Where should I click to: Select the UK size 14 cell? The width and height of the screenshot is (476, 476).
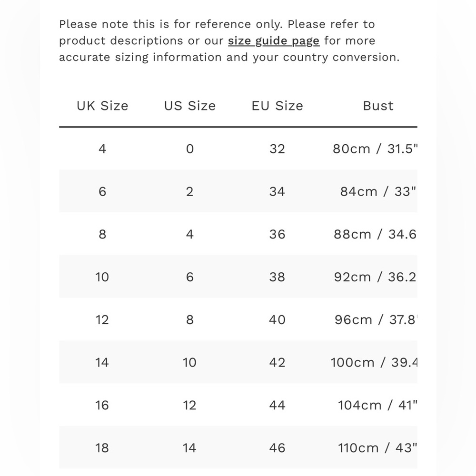click(x=102, y=362)
